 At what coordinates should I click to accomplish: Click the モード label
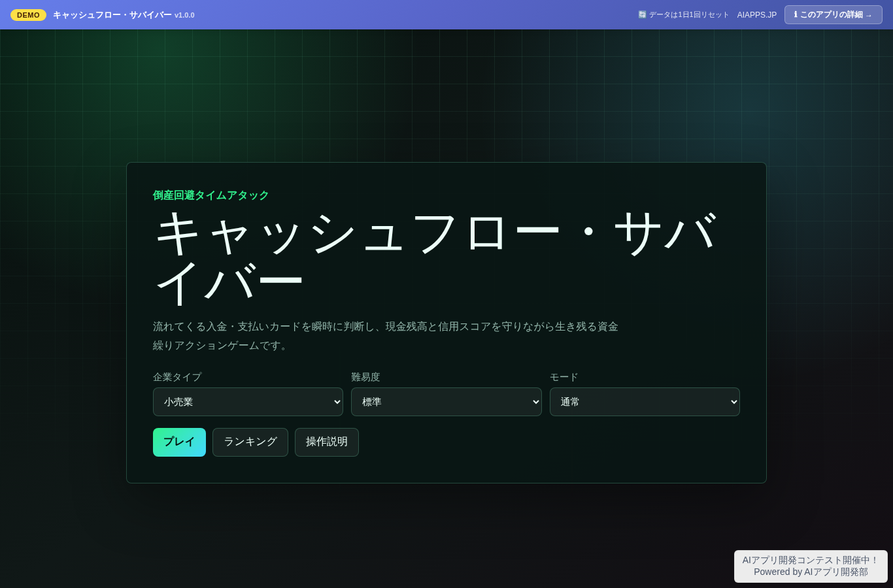tap(564, 377)
